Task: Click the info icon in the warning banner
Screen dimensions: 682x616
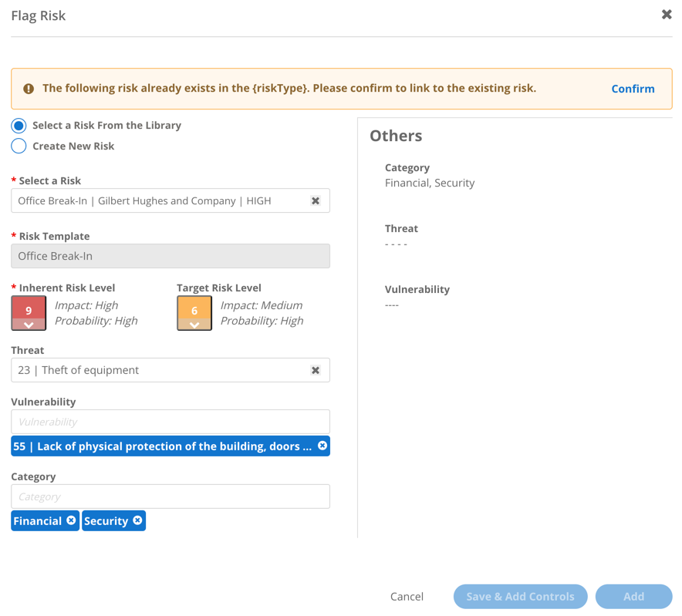Action: [x=29, y=88]
